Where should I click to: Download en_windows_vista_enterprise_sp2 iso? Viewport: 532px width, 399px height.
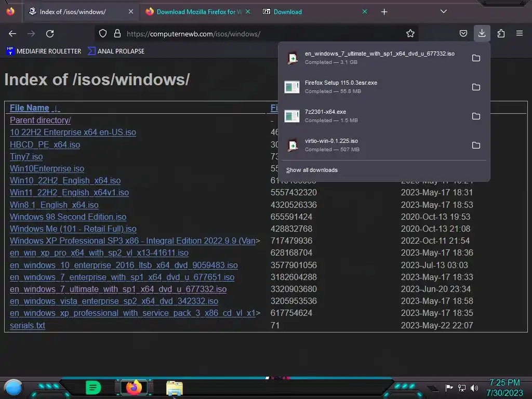114,301
